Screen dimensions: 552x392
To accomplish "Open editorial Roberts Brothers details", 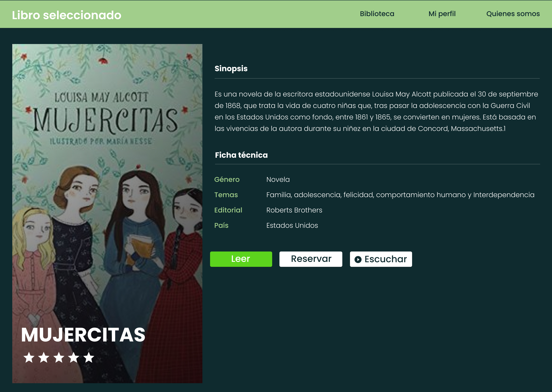I will [294, 210].
